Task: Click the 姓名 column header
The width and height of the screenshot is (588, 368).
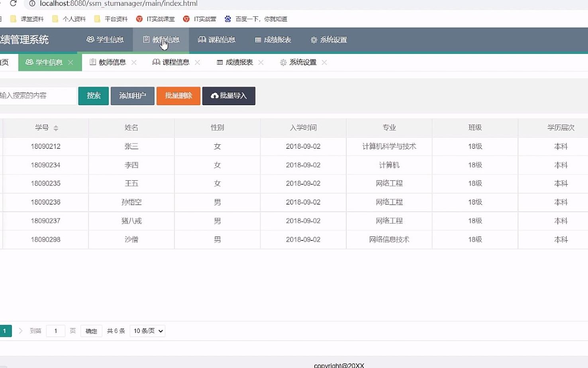Action: click(x=131, y=128)
